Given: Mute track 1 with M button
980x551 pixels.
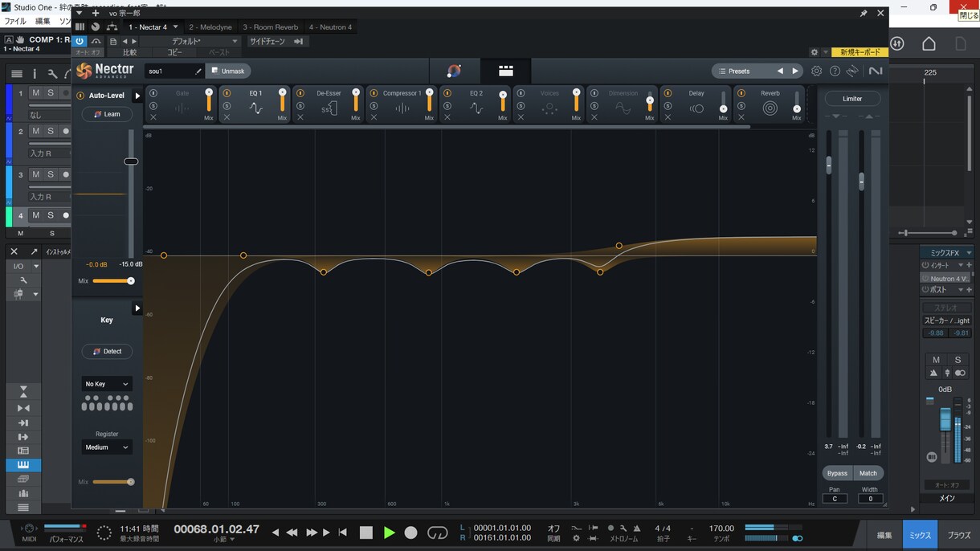Looking at the screenshot, I should (35, 93).
